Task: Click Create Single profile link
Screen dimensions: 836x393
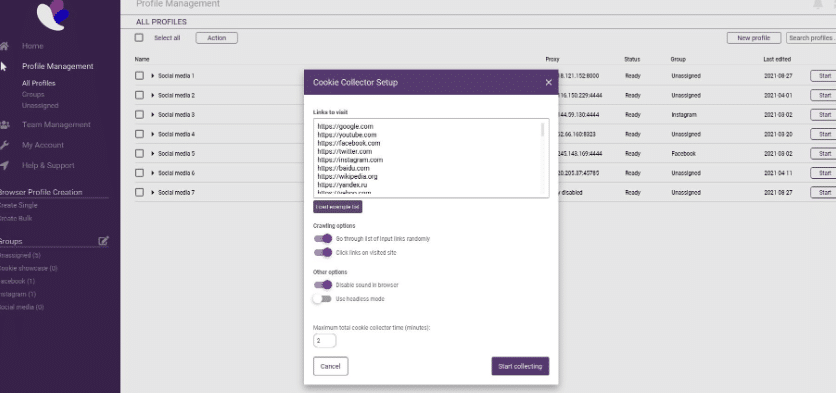Action: (x=19, y=205)
